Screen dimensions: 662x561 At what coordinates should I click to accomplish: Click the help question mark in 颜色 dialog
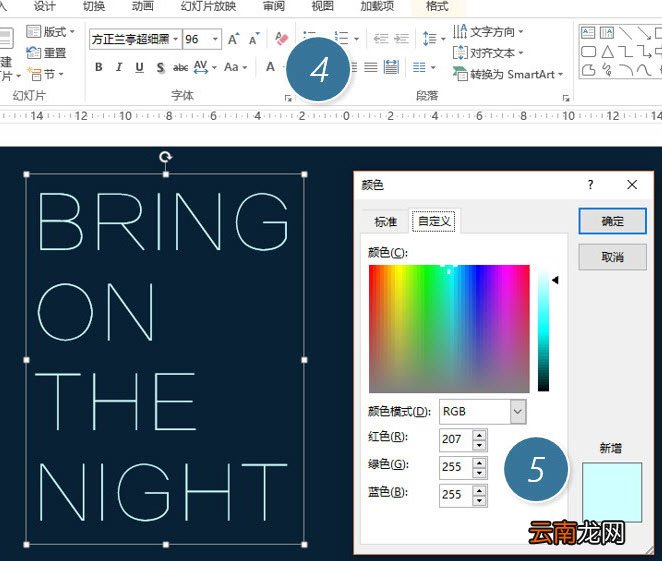tap(590, 184)
